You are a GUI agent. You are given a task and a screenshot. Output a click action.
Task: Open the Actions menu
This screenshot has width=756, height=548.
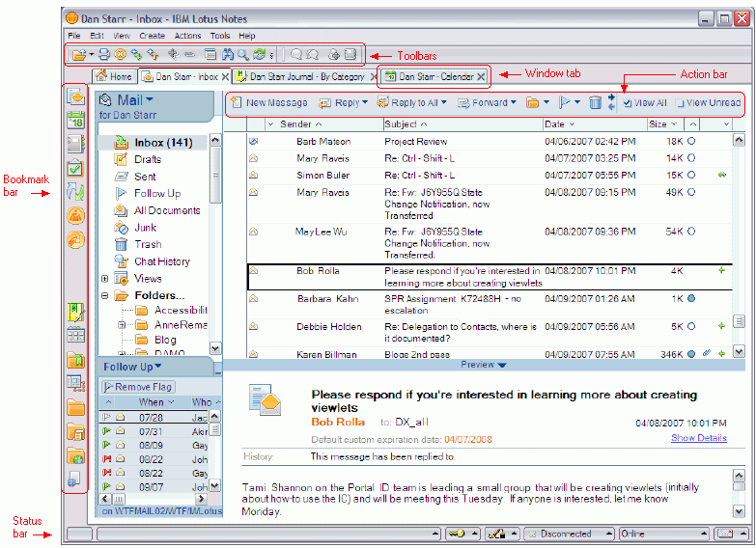pos(187,36)
